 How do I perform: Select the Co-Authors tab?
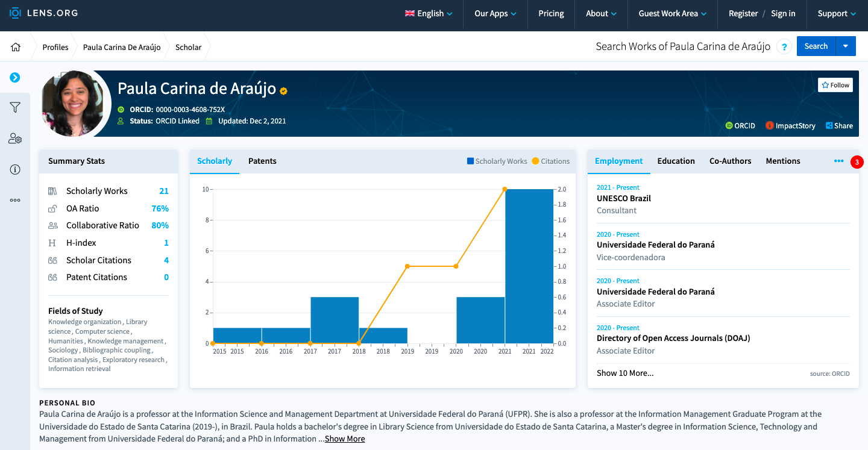730,161
